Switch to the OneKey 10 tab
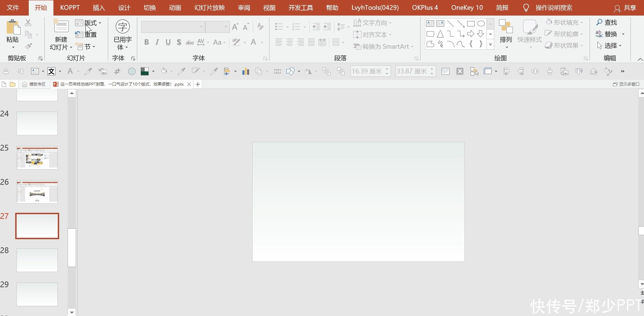Screen dimensions: 644x316 pyautogui.click(x=467, y=7)
